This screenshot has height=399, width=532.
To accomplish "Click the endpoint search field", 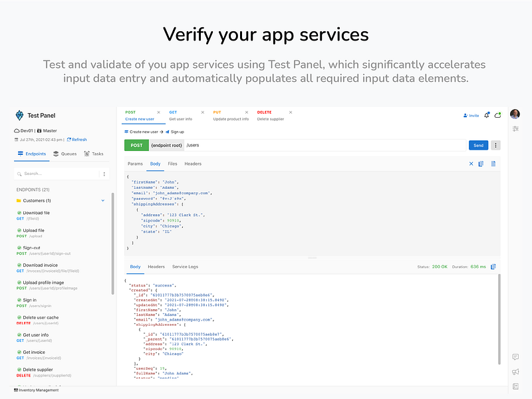I will 58,174.
